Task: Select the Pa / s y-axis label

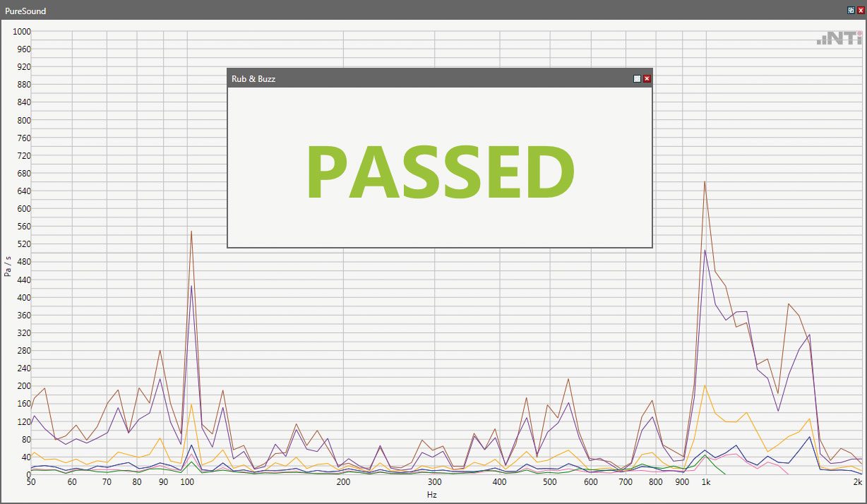Action: [8, 265]
